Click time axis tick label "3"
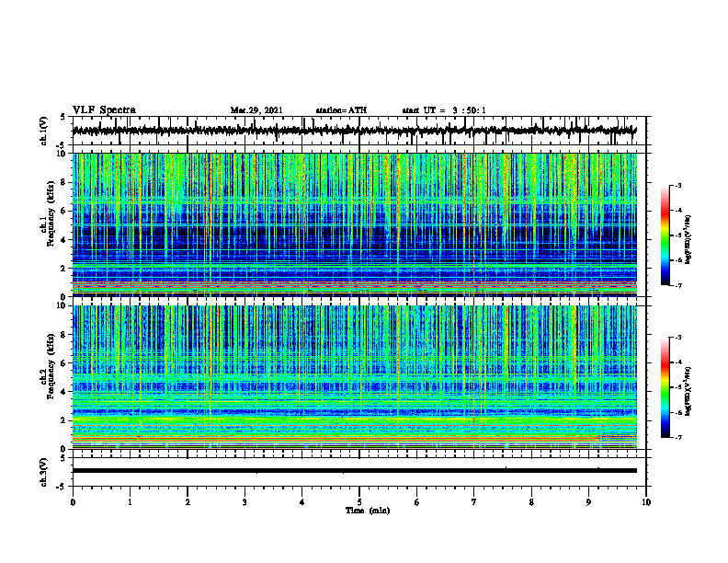The image size is (728, 563). tap(245, 502)
